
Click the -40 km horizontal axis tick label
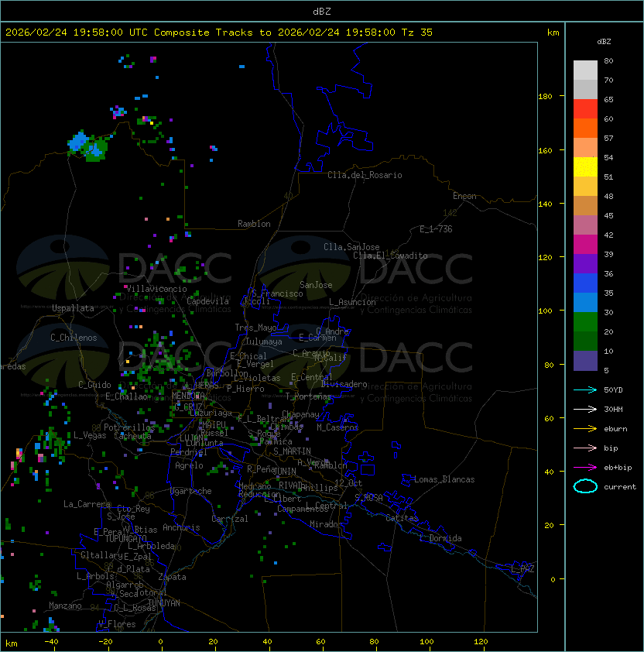(x=51, y=642)
